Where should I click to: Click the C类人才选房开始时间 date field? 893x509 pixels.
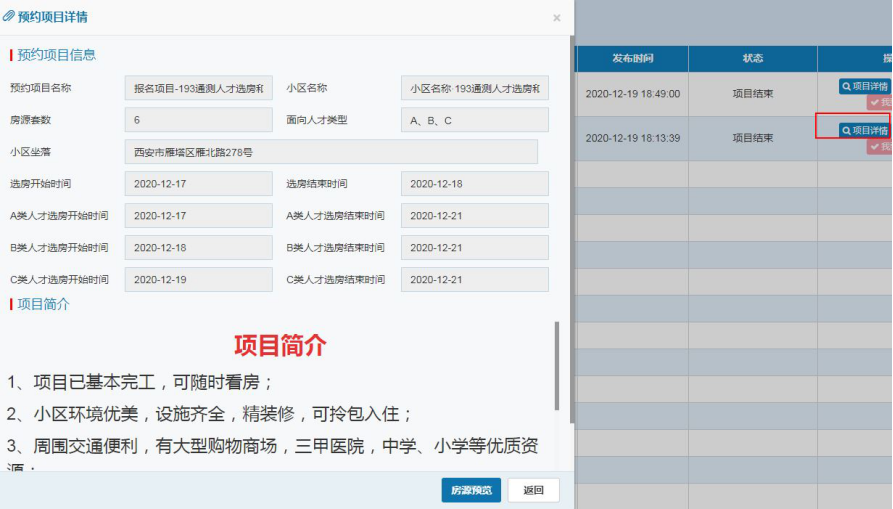pos(198,280)
